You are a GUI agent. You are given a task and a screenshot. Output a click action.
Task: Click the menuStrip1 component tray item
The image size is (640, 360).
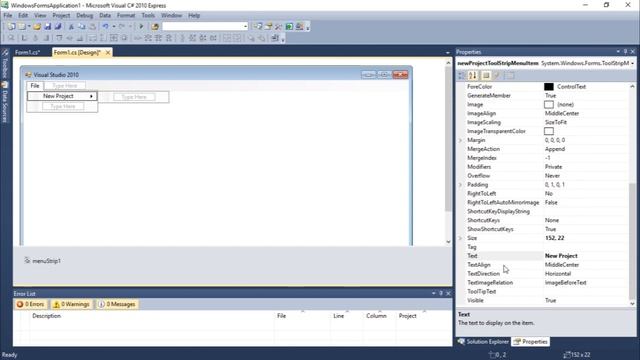42,260
